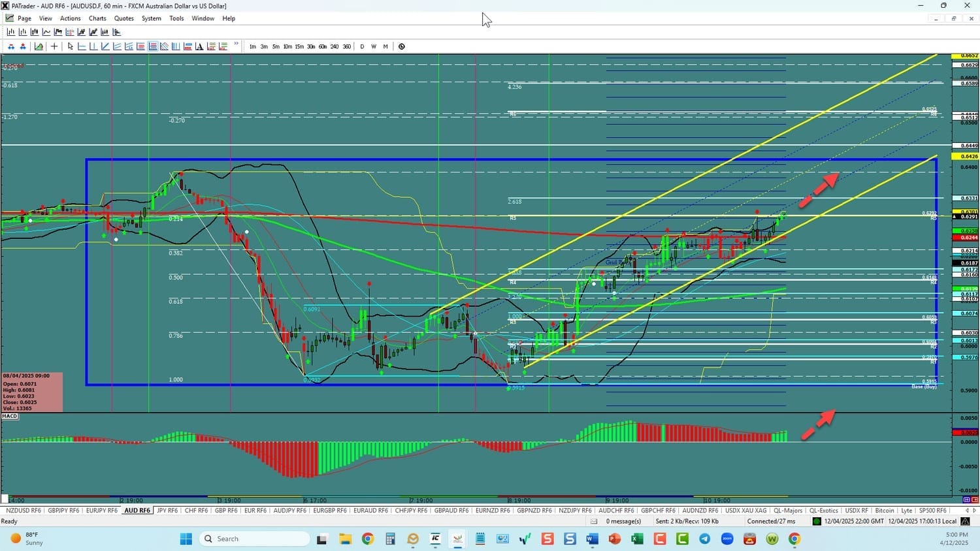Image resolution: width=980 pixels, height=551 pixels.
Task: Toggle the 240 minute timeframe
Action: coord(335,46)
